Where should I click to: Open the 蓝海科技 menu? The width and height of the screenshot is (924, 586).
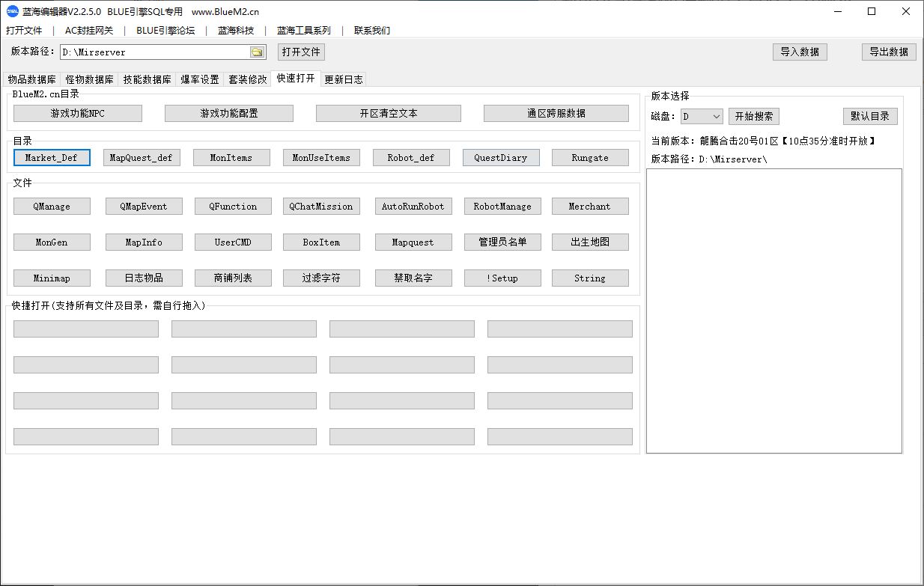(x=236, y=31)
